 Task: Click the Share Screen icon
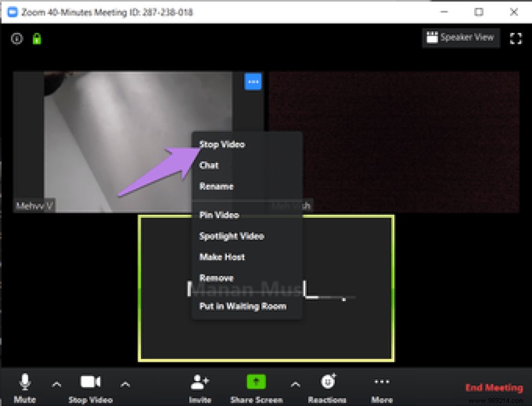[x=256, y=381]
